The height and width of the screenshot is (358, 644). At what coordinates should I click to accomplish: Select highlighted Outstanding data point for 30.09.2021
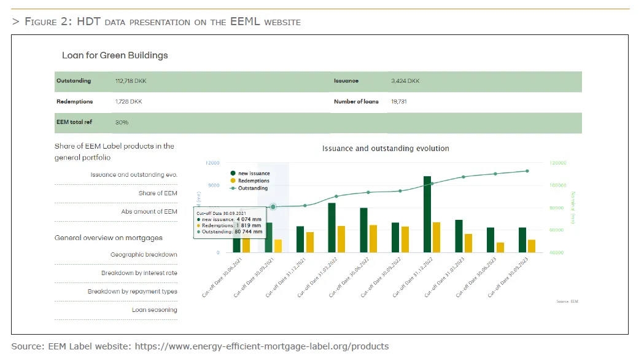point(274,207)
